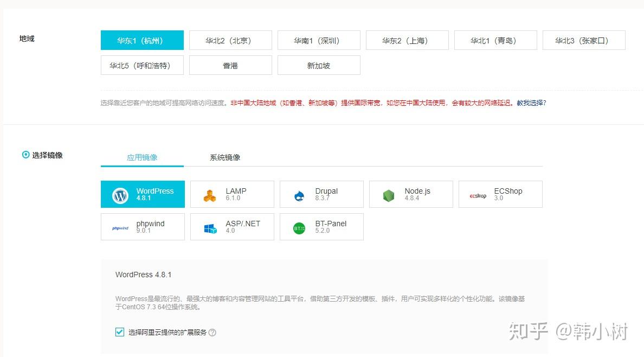Click the red 非中国大陆地域 warning text

[x=372, y=103]
